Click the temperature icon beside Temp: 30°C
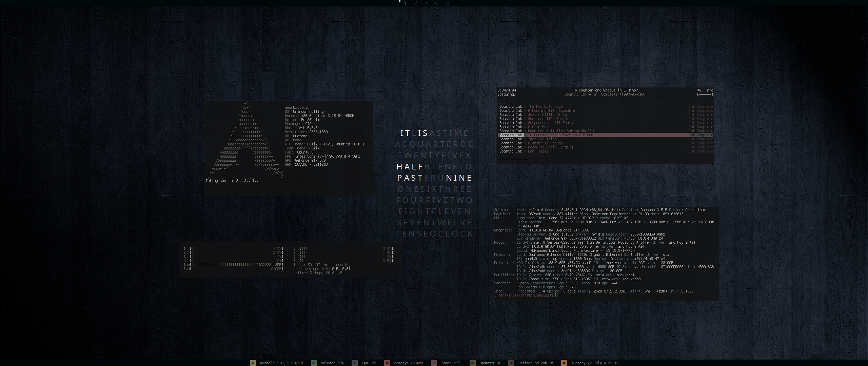Viewport: 868px width, 366px height. 434,363
